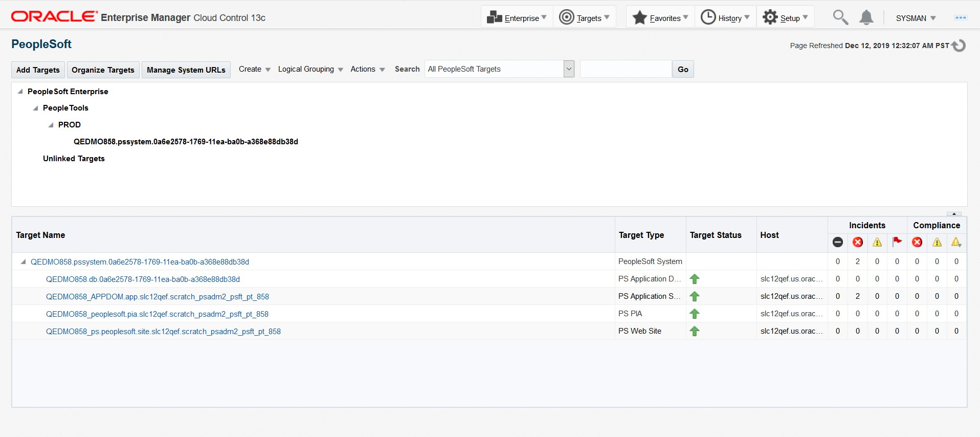Open the Targets menu
980x437 pixels.
coord(584,17)
